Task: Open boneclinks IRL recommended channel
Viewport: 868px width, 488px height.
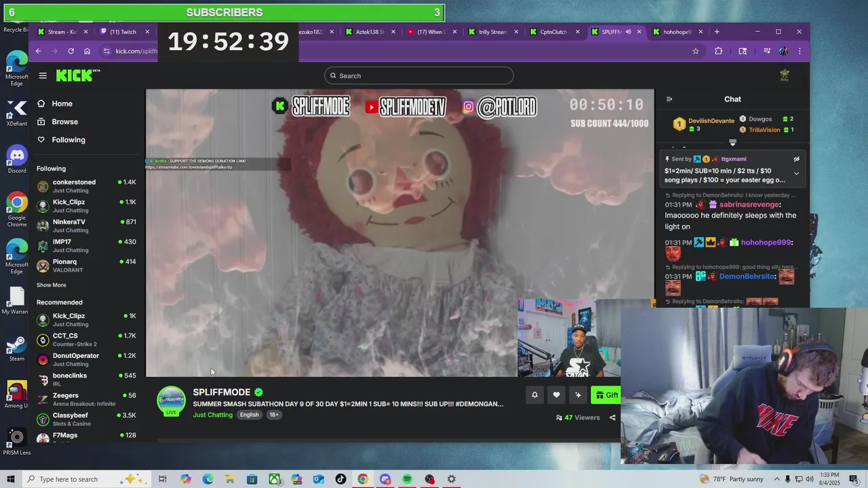Action: click(x=86, y=380)
